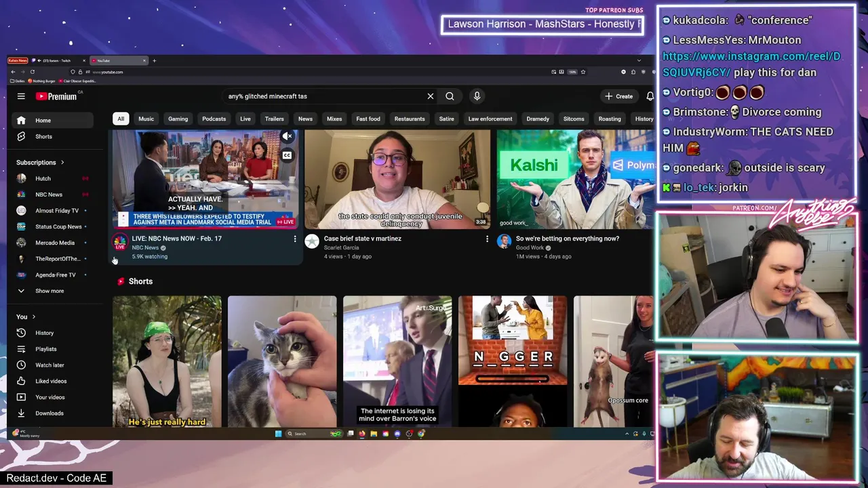Unmute the NBC News preview video
The image size is (868, 488).
pyautogui.click(x=287, y=137)
